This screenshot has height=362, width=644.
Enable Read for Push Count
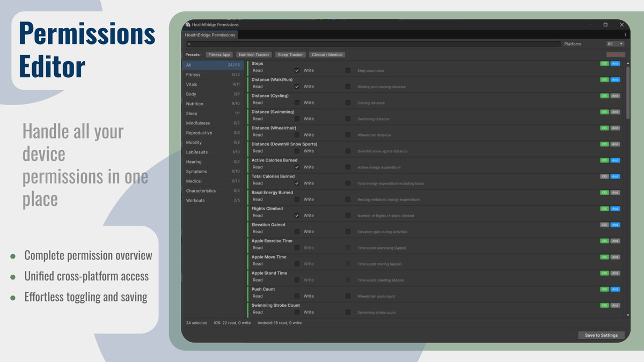tap(297, 295)
